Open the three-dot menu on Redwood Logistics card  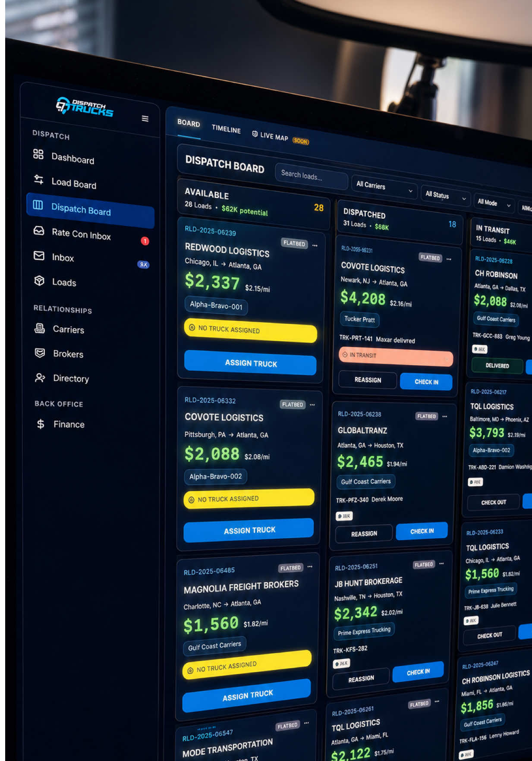315,245
